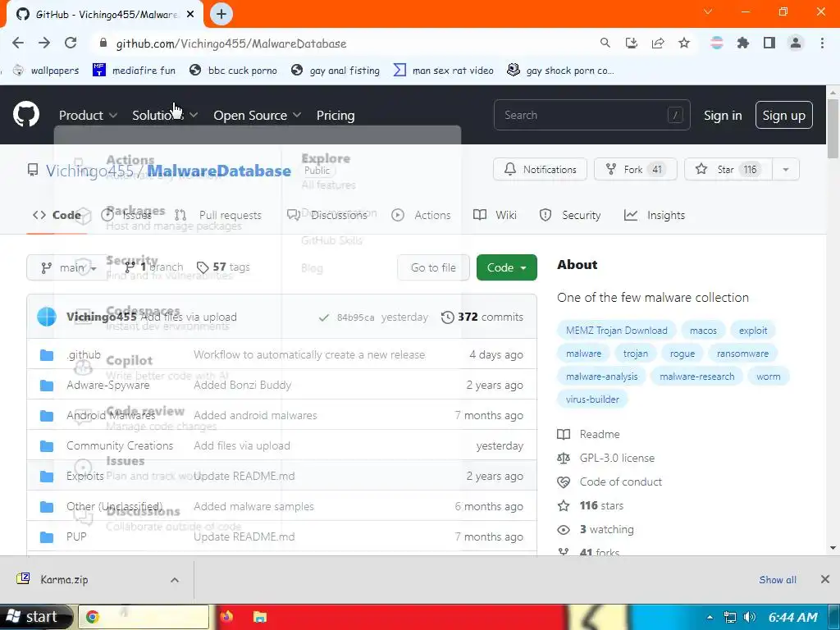Expand the Solutions menu
The height and width of the screenshot is (630, 840).
[165, 115]
